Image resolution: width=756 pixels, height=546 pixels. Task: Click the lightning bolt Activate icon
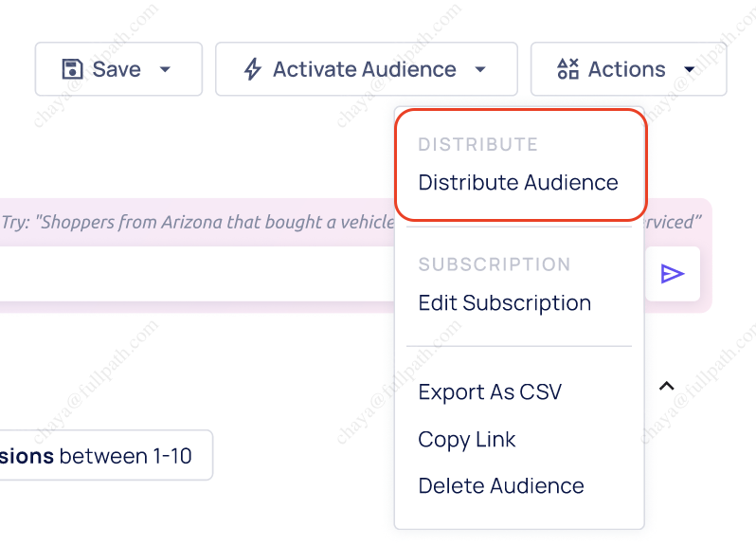(x=252, y=69)
